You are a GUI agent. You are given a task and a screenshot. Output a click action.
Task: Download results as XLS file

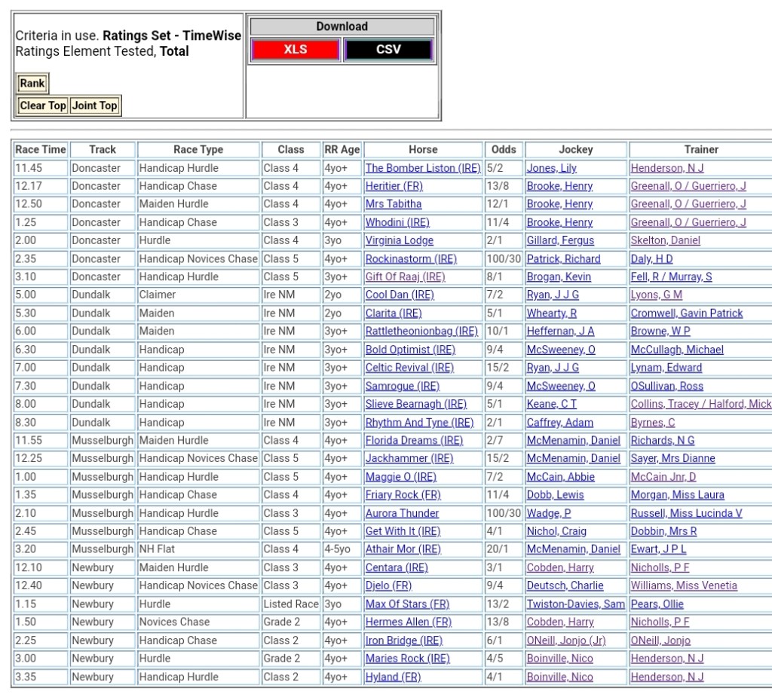pyautogui.click(x=296, y=50)
